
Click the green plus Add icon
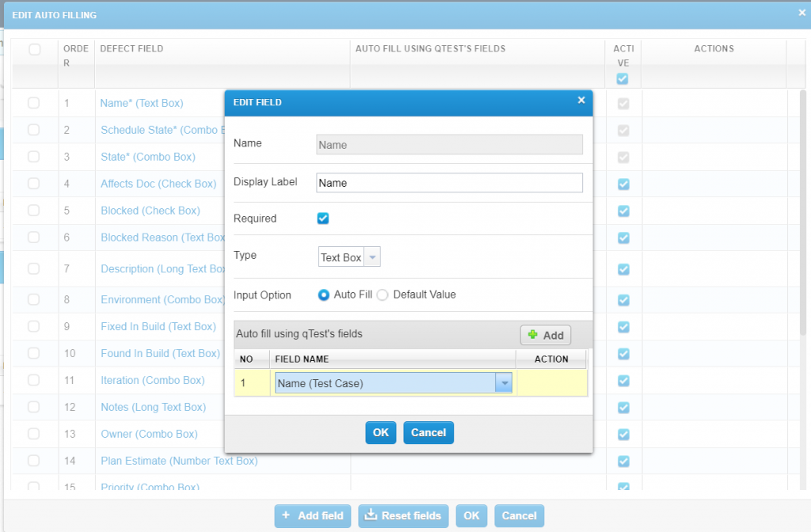(x=535, y=335)
